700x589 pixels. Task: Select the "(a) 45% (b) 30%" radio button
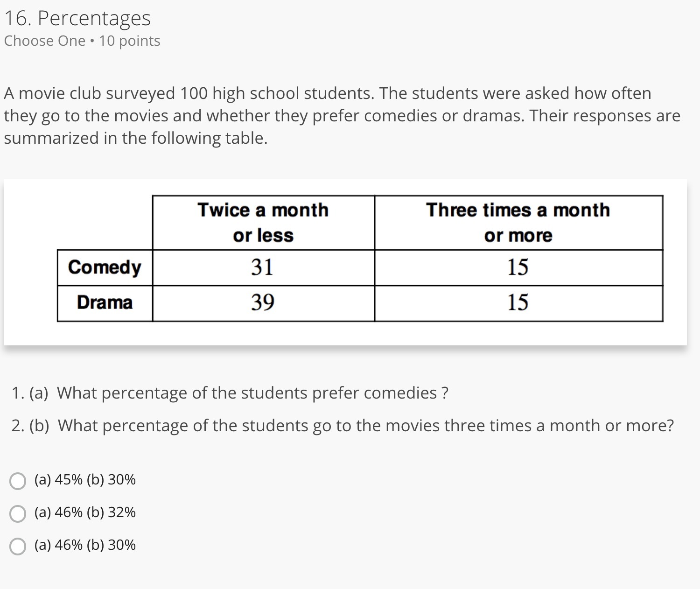(x=18, y=481)
